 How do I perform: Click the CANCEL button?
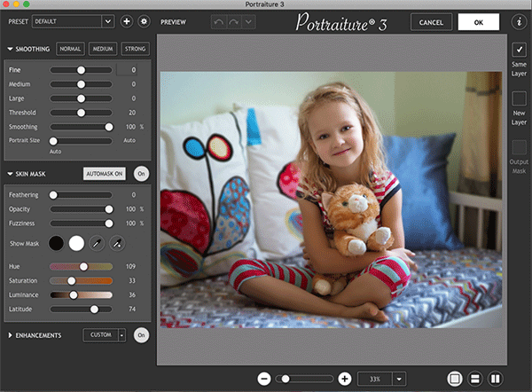pos(431,22)
